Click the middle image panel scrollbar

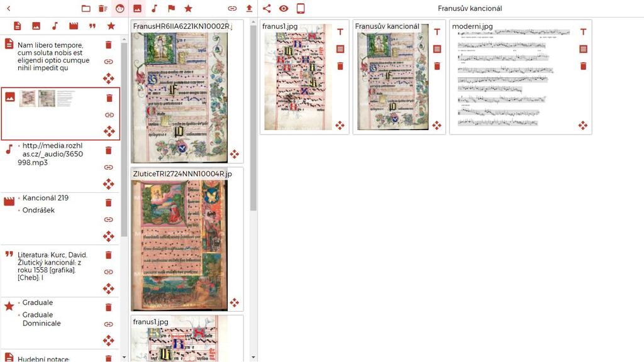click(x=253, y=118)
